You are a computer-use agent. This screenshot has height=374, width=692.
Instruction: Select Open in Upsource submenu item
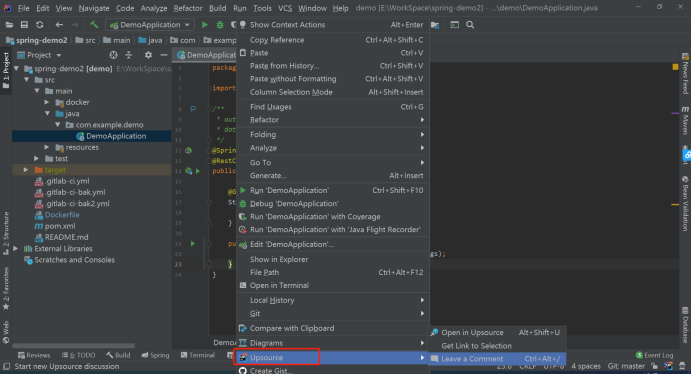tap(497, 332)
